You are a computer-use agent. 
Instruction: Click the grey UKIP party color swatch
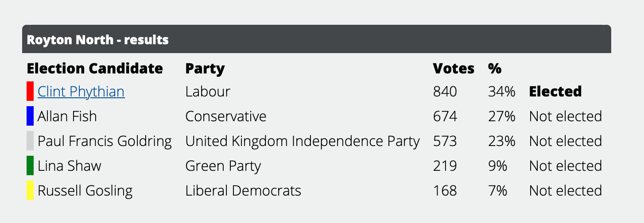point(30,141)
